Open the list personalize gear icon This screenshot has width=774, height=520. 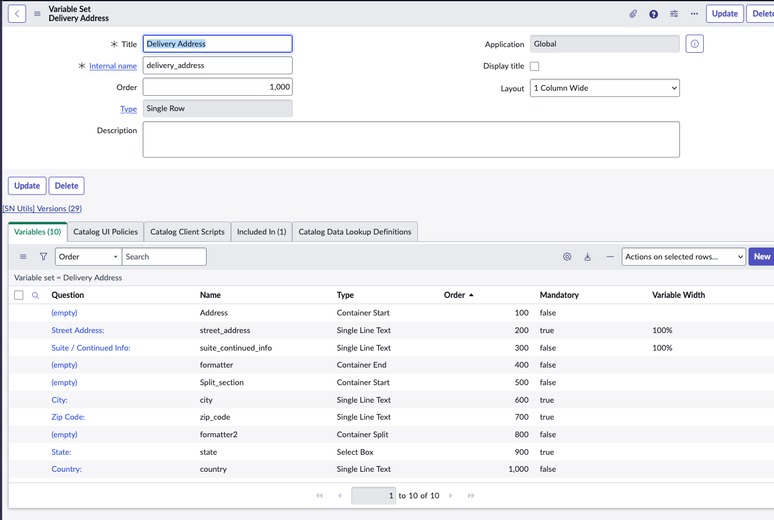[567, 257]
